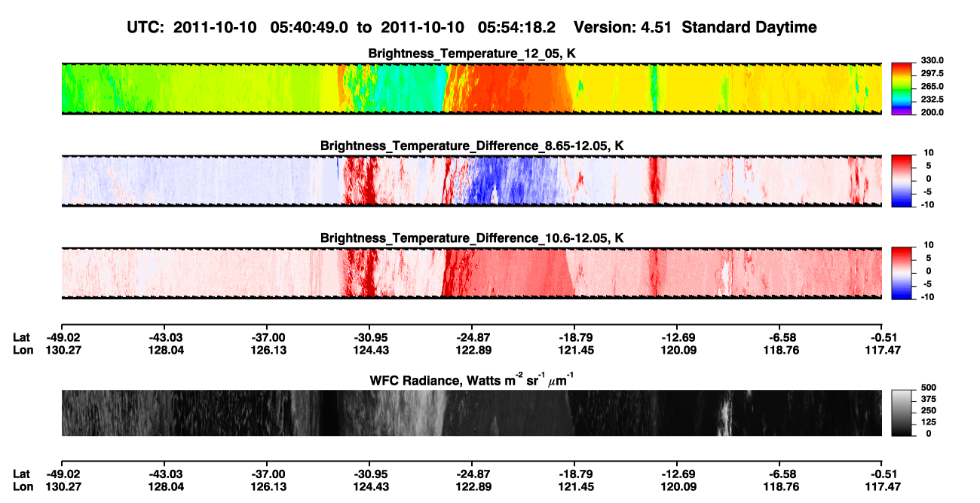Click the end time '05:54:18.2' in header
The image size is (980, 503).
(517, 27)
